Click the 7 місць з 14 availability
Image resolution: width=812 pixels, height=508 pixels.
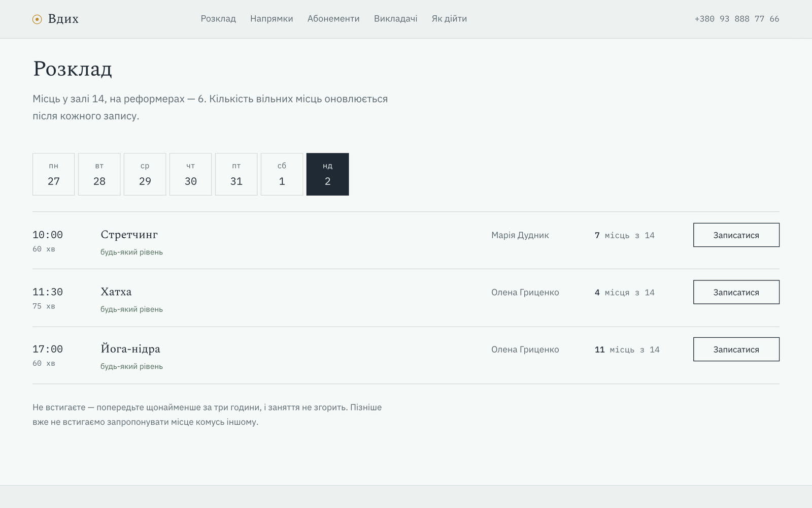coord(625,235)
